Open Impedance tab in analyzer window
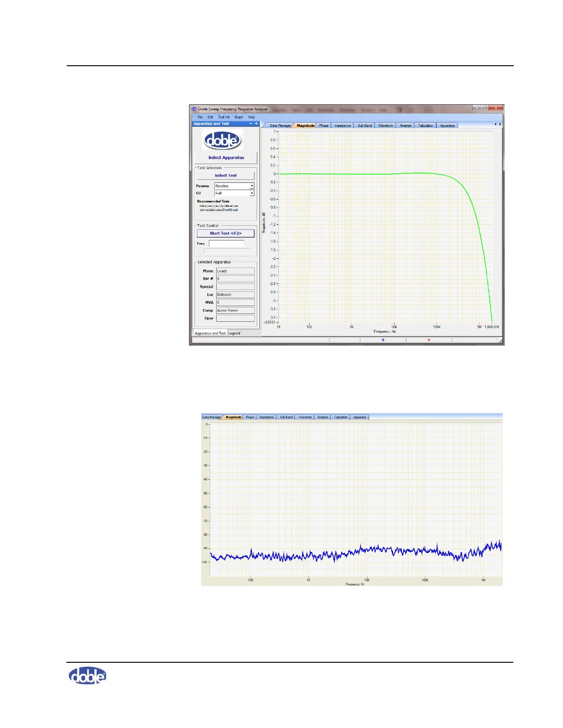 (x=342, y=125)
